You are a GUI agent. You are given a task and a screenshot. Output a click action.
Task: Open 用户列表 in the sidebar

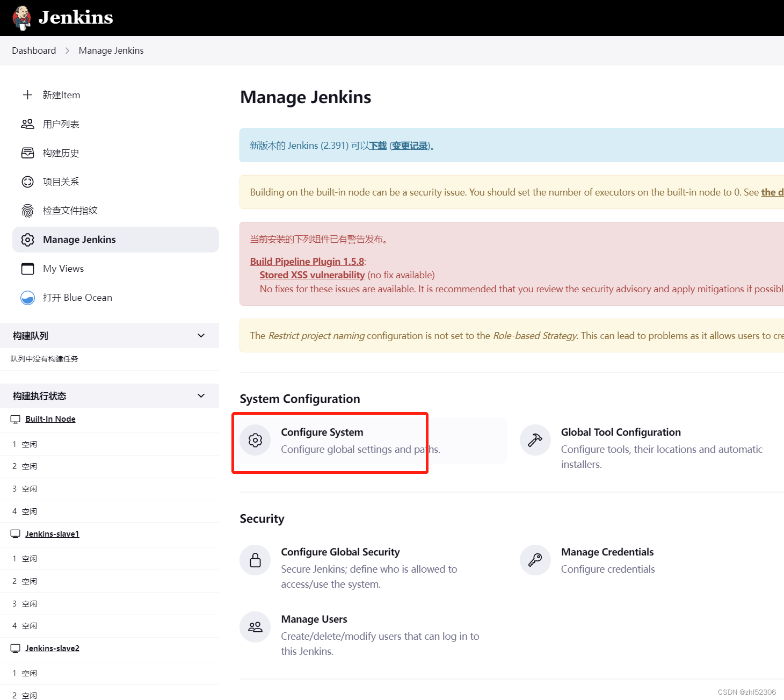click(x=115, y=124)
